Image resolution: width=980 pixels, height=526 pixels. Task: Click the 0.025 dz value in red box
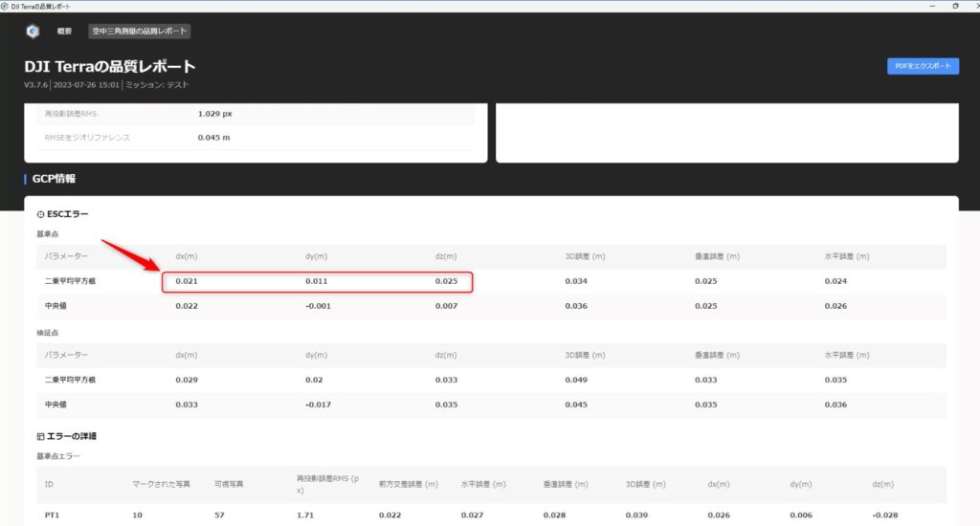(446, 282)
